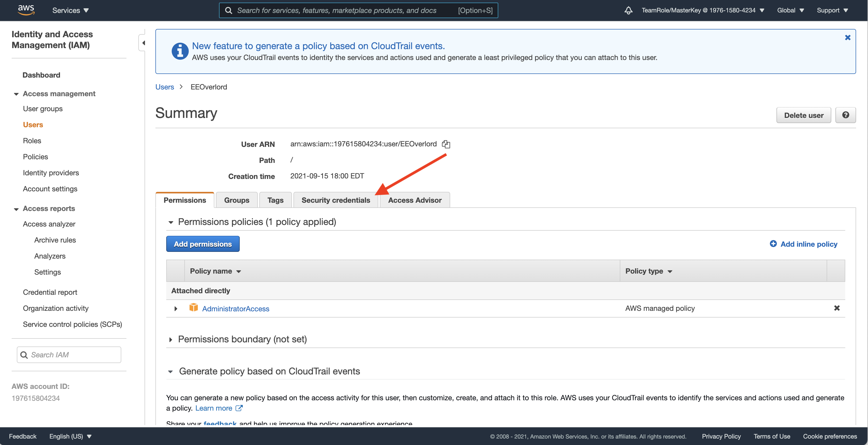
Task: Click the Add permissions button
Action: [x=203, y=244]
